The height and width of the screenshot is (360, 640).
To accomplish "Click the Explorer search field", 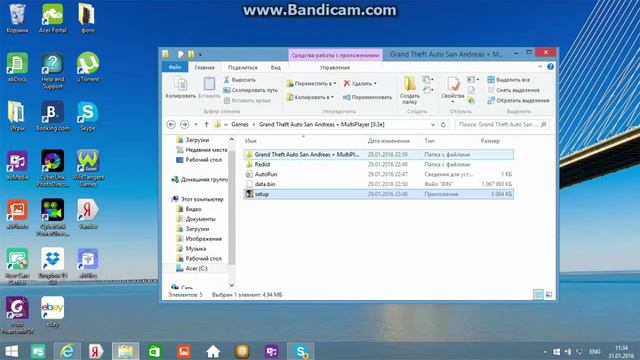I will click(x=502, y=124).
